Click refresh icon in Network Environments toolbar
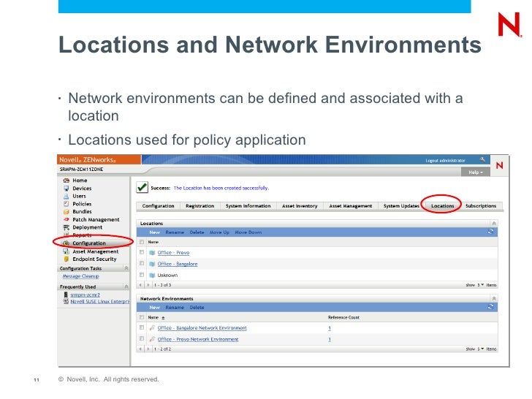Image resolution: width=532 pixels, height=399 pixels. pyautogui.click(x=490, y=307)
